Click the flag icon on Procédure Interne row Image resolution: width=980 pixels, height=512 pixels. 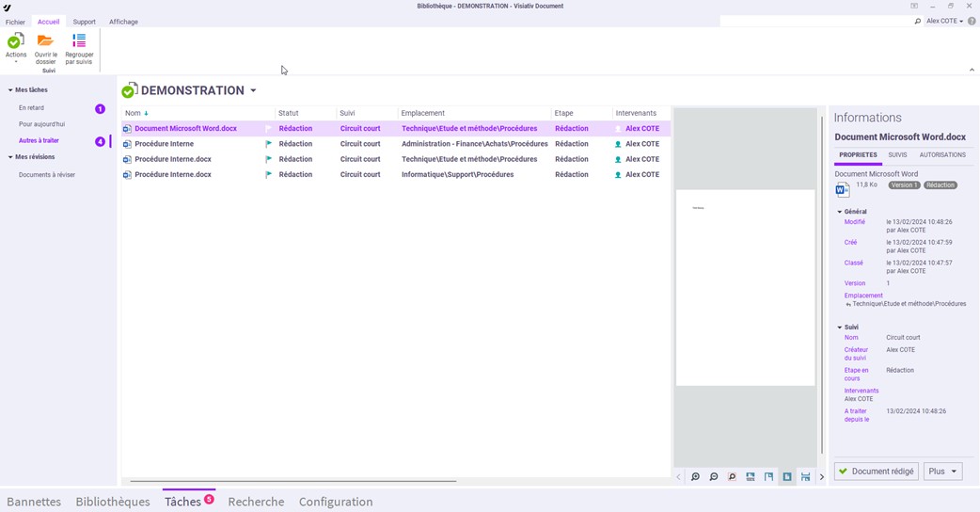tap(269, 144)
